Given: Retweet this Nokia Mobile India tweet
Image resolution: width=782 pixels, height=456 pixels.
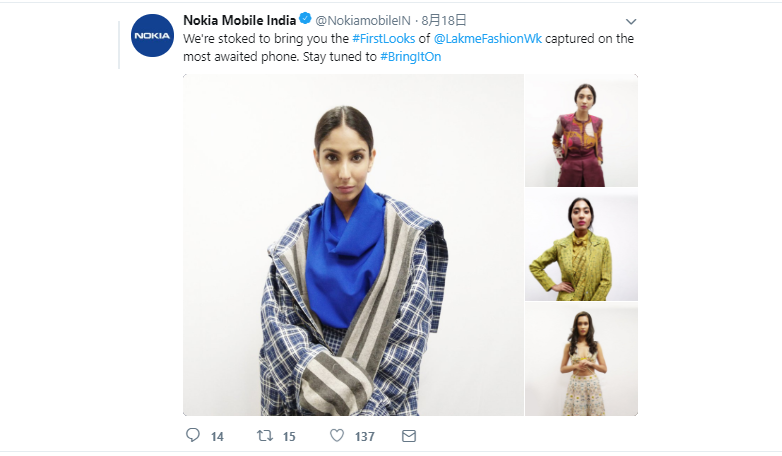Looking at the screenshot, I should click(x=265, y=436).
